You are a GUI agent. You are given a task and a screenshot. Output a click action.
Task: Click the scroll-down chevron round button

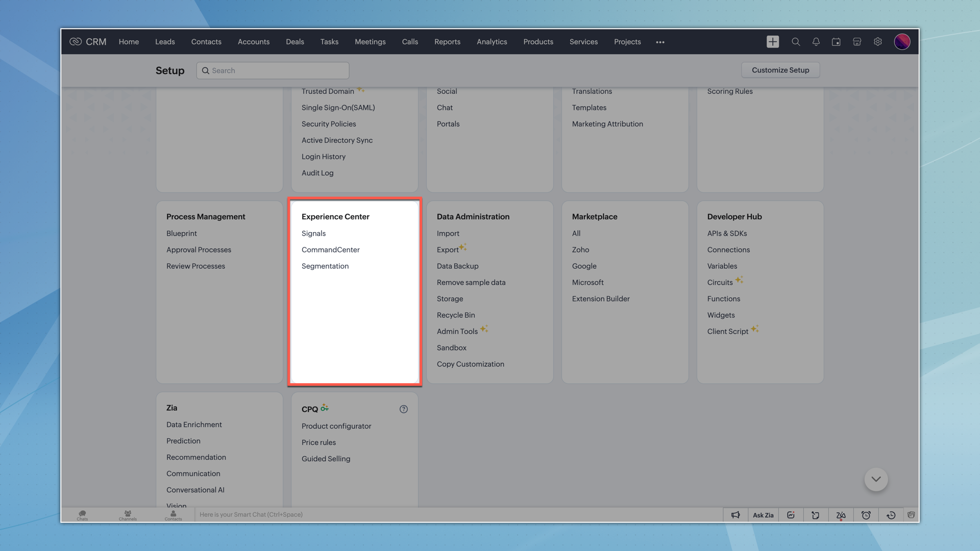coord(876,479)
